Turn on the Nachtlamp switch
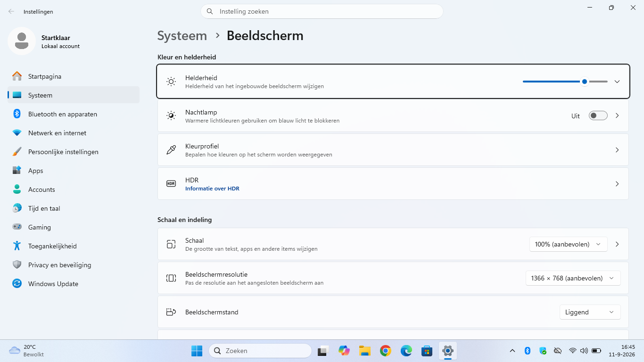The image size is (644, 362). pyautogui.click(x=598, y=115)
